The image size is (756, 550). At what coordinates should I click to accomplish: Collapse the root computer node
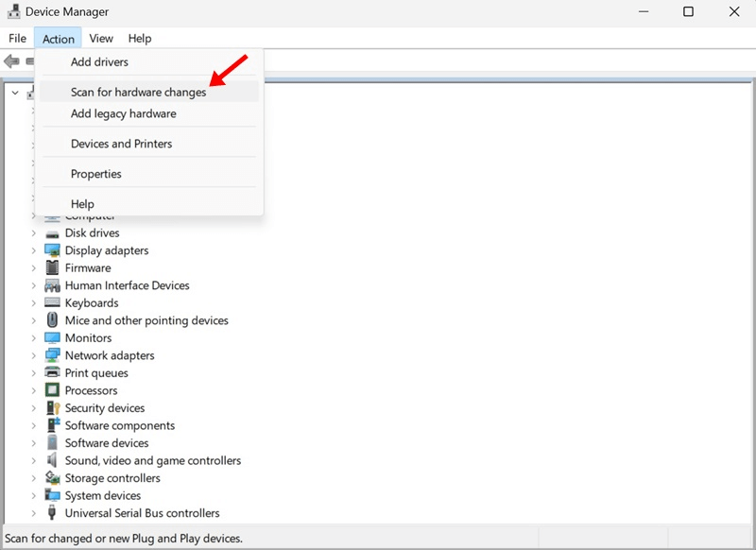click(x=15, y=93)
